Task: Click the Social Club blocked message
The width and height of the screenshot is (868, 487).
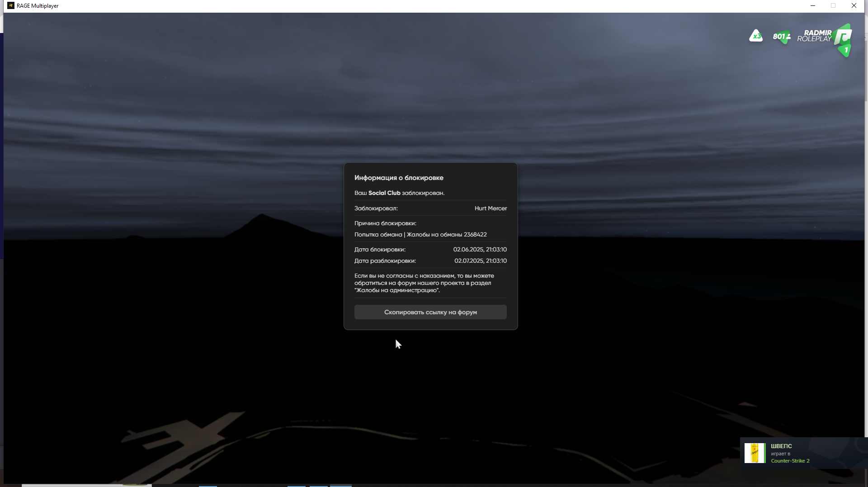Action: click(399, 193)
